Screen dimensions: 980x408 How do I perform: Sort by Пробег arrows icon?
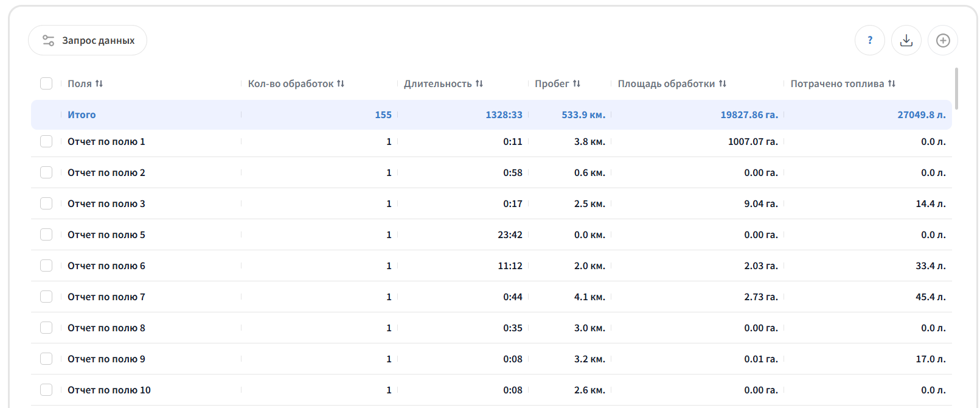577,83
